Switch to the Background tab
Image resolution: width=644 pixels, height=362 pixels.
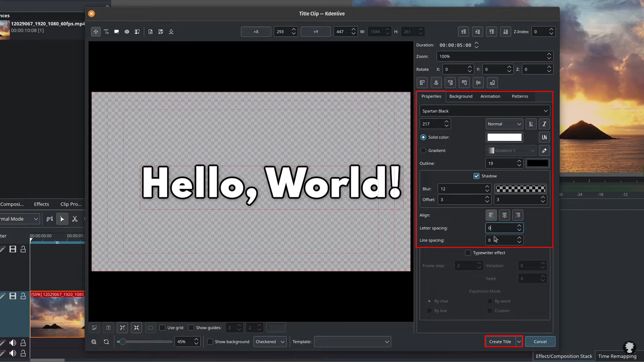pyautogui.click(x=460, y=96)
